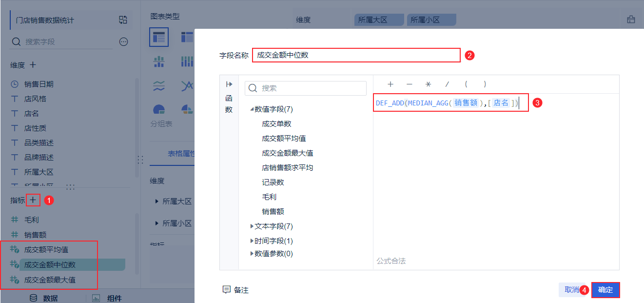
Task: Click the 店名 chip inside the formula
Action: 501,103
